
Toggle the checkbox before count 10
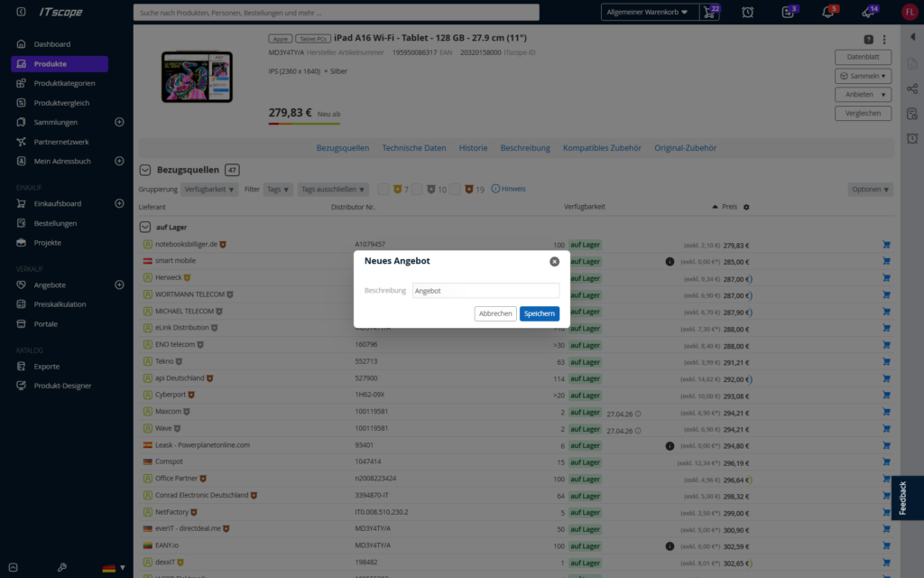coord(417,190)
